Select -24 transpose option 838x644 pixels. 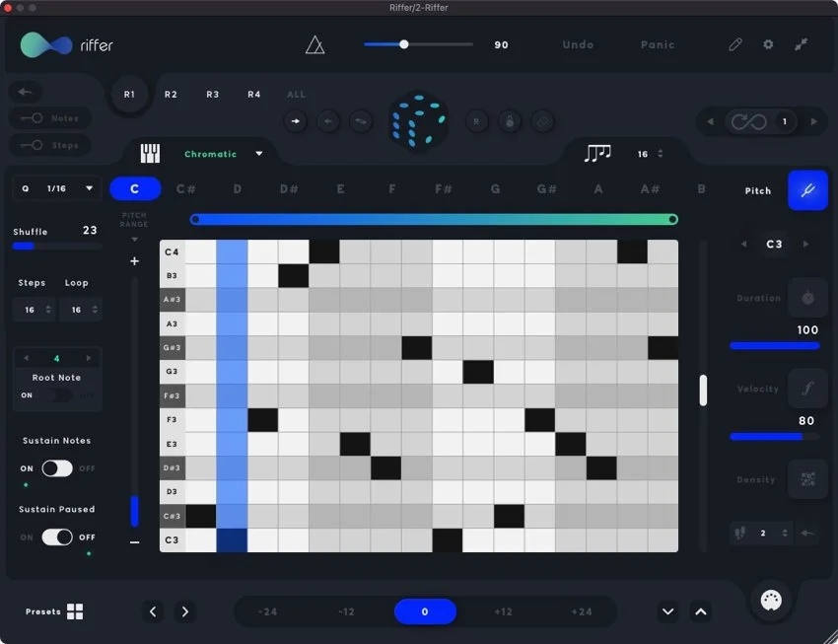click(x=267, y=611)
